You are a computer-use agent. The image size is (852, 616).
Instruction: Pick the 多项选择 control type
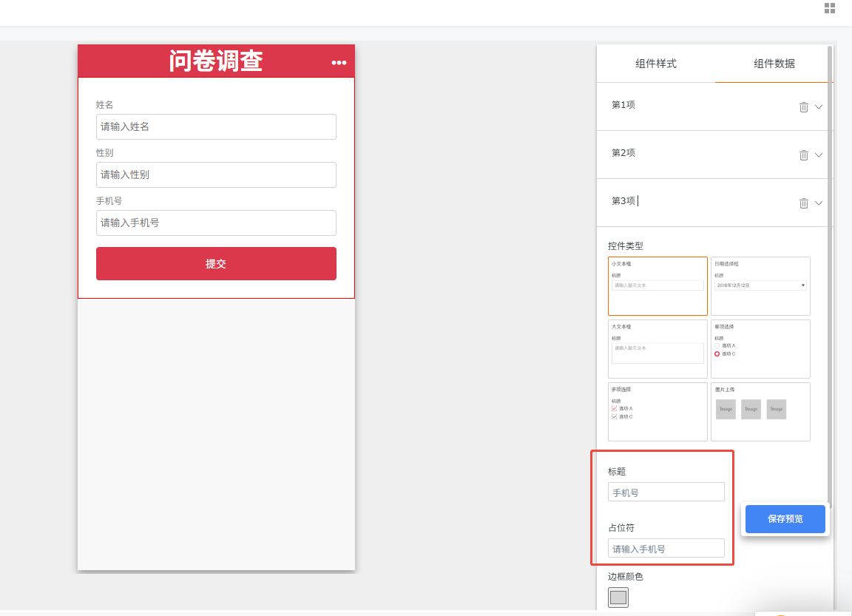tap(657, 412)
